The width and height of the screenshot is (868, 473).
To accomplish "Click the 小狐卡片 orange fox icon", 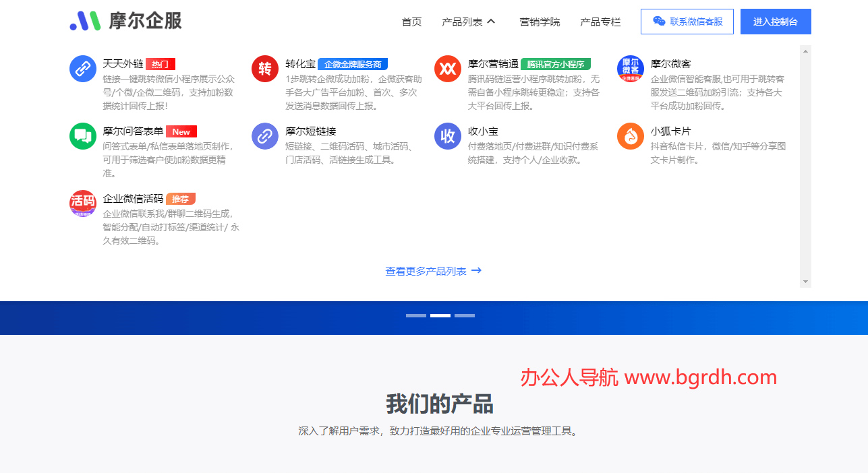I will 630,135.
